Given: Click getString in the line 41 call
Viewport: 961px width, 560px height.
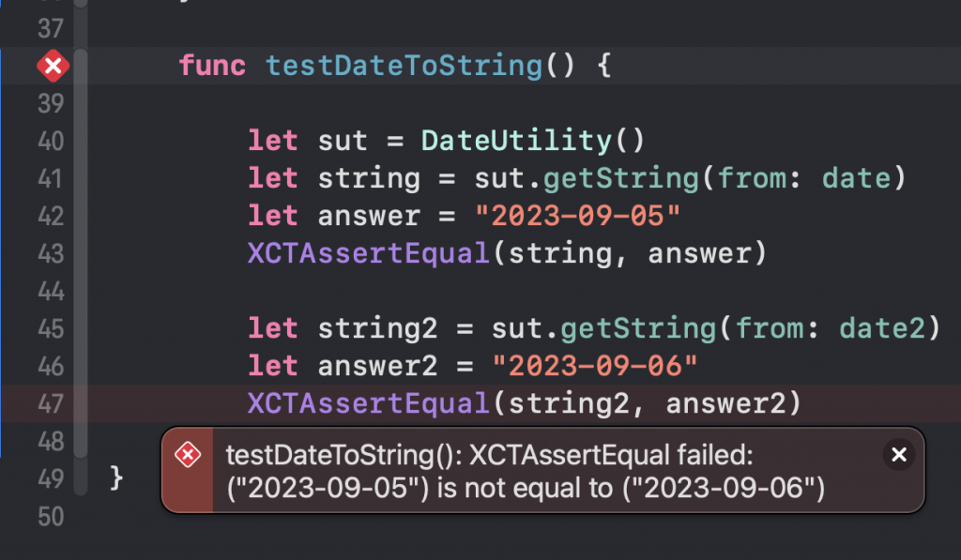Looking at the screenshot, I should tap(621, 178).
